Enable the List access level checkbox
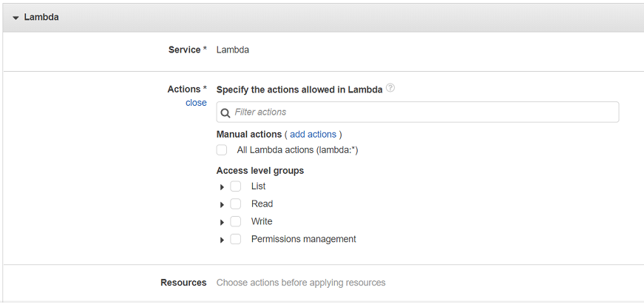 pyautogui.click(x=236, y=186)
